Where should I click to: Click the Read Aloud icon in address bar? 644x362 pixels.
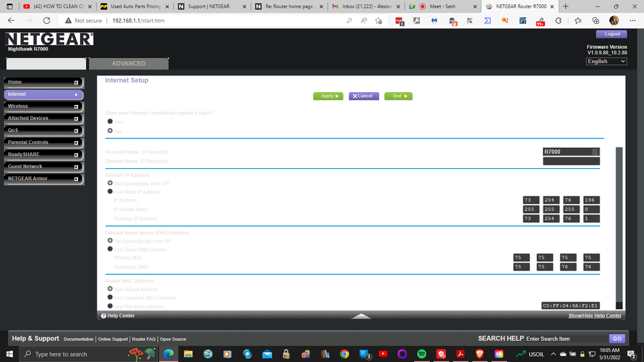[x=364, y=21]
